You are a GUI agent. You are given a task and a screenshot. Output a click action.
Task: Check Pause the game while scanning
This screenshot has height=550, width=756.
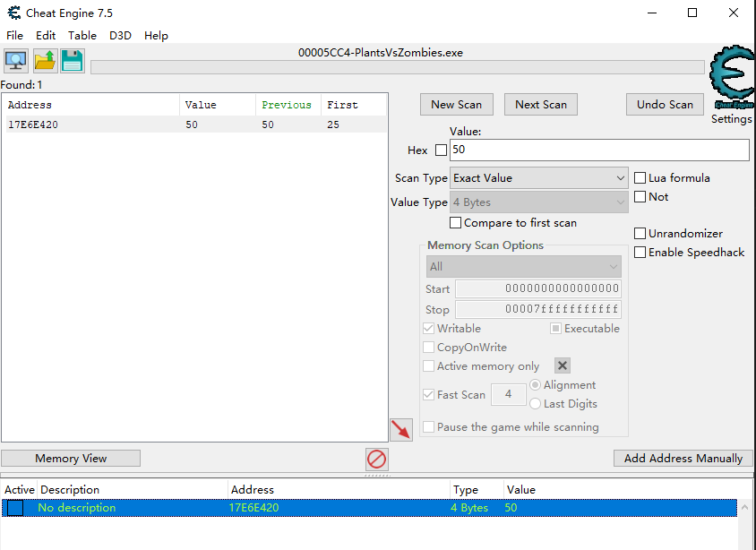428,426
